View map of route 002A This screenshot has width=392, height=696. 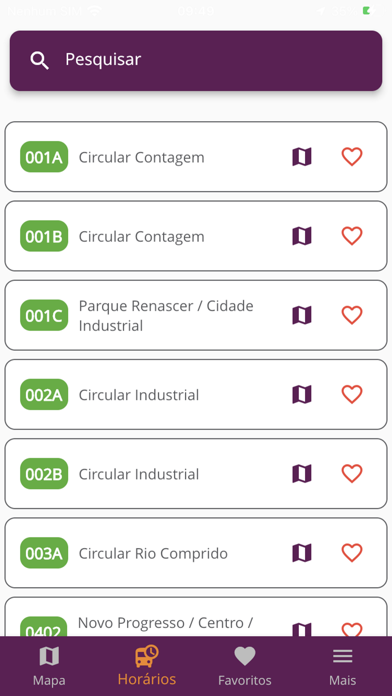(302, 394)
